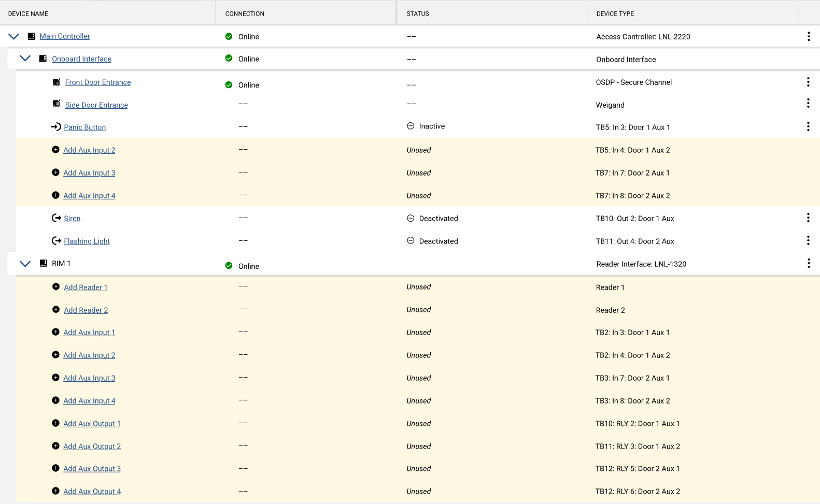Click the Panic Button input arrow icon

[56, 127]
